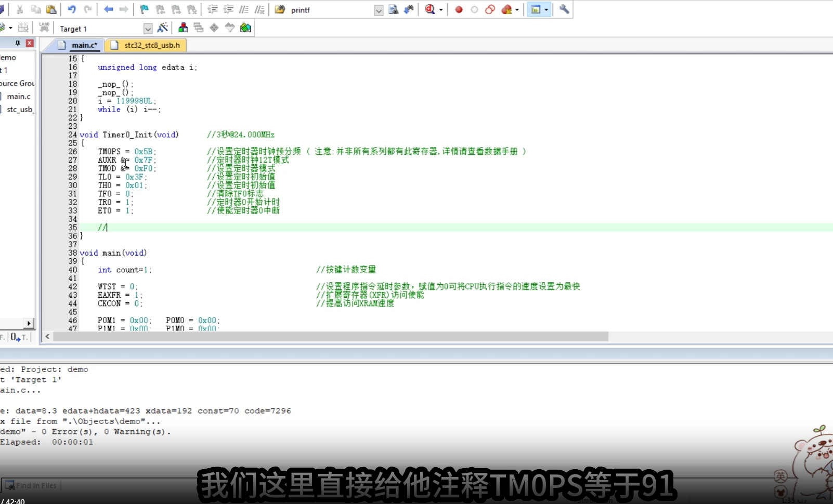Unindent the selected lines
Screen dimensions: 833x504
pyautogui.click(x=228, y=9)
